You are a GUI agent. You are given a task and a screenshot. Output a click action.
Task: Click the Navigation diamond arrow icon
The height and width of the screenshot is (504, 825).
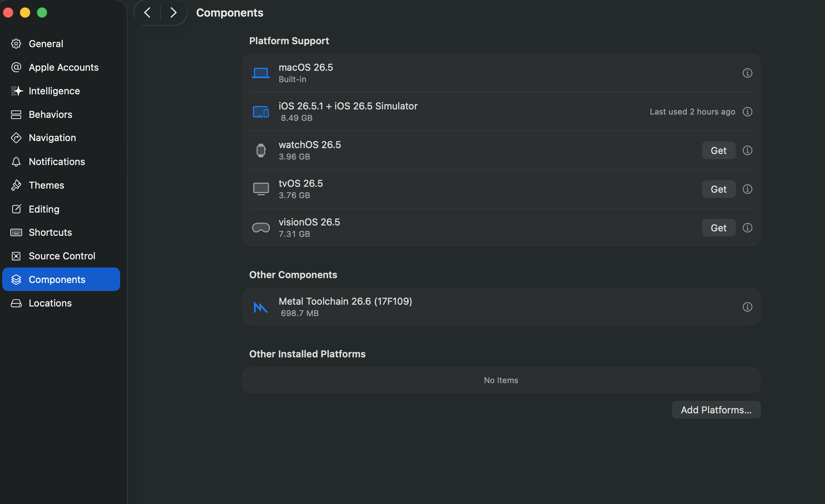(x=16, y=138)
